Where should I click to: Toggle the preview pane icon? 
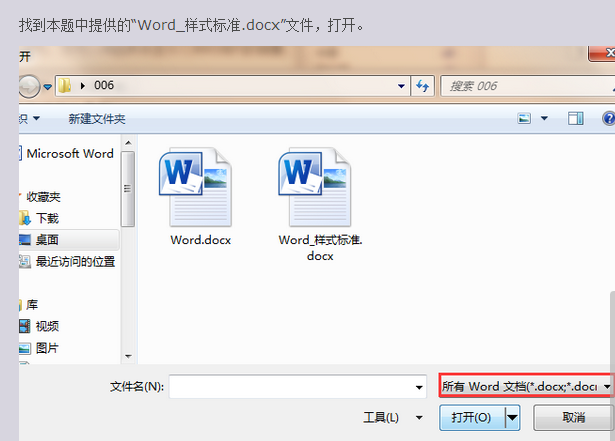coord(575,118)
